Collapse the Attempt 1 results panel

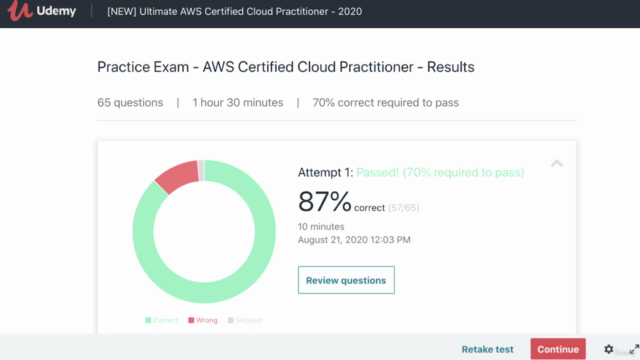(x=557, y=164)
